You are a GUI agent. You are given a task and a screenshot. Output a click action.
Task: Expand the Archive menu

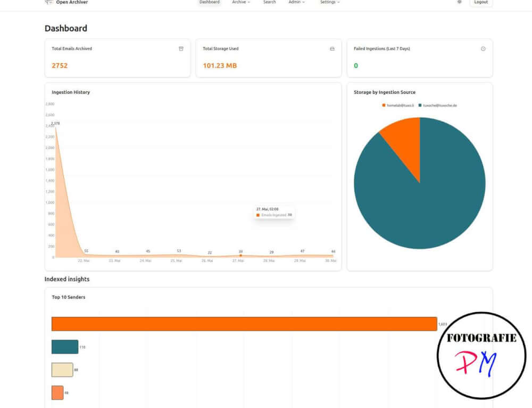coord(241,2)
